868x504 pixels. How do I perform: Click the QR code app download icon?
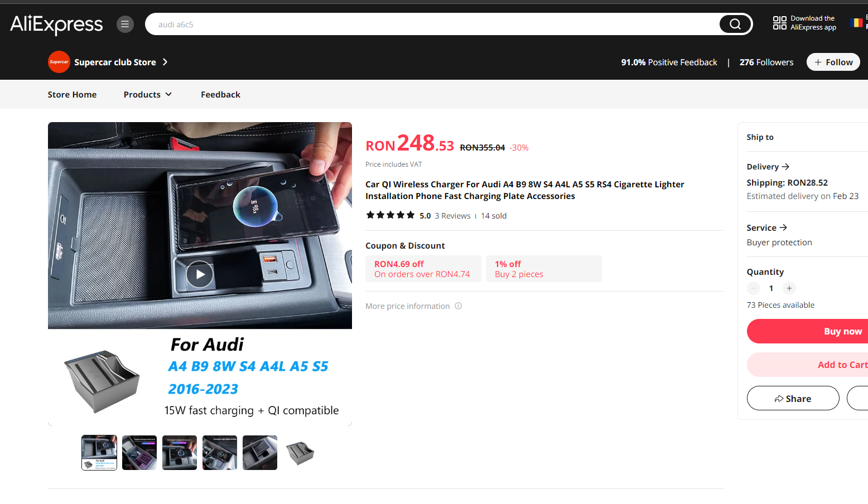tap(779, 23)
